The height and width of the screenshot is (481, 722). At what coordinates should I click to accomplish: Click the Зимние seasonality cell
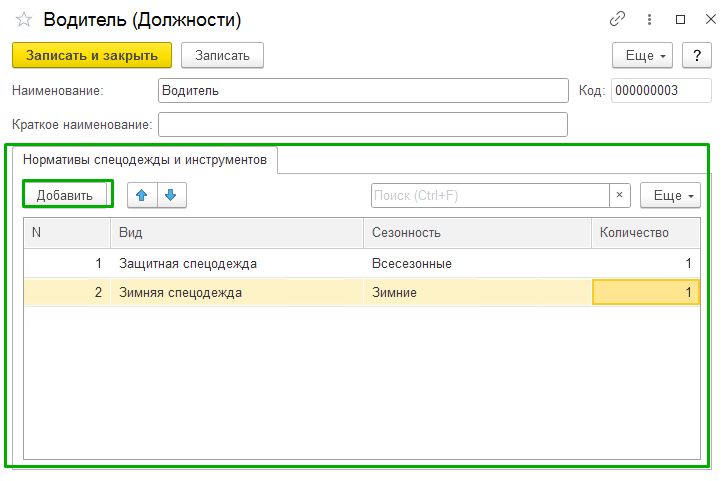(x=476, y=293)
